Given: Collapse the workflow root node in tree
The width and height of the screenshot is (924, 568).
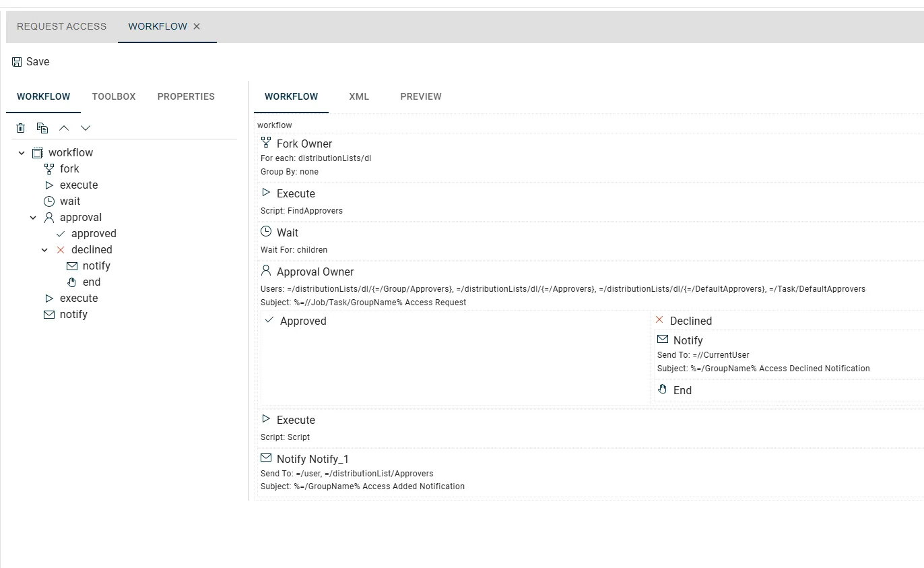Looking at the screenshot, I should (22, 153).
